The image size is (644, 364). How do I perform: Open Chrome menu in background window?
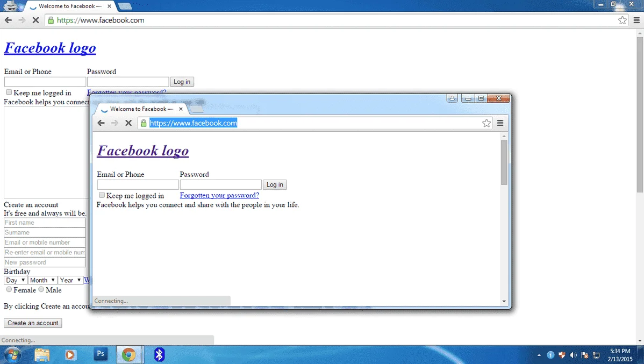[x=636, y=20]
